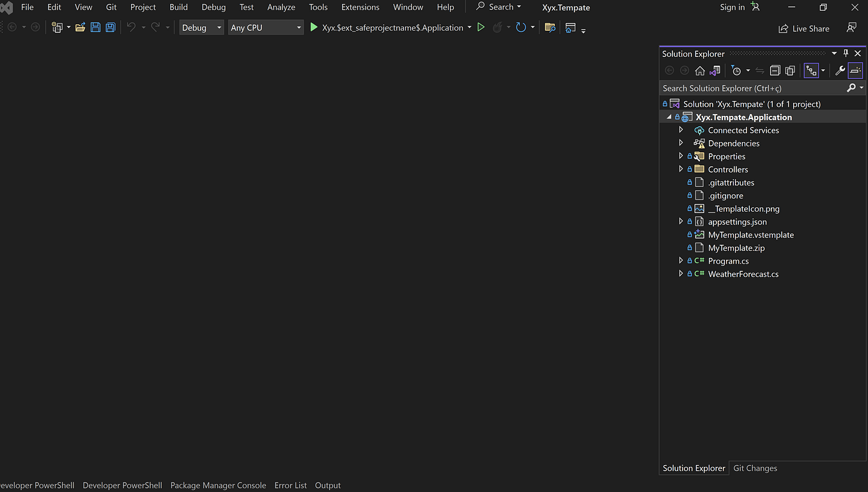Open the Package Manager Console
868x492 pixels.
218,485
